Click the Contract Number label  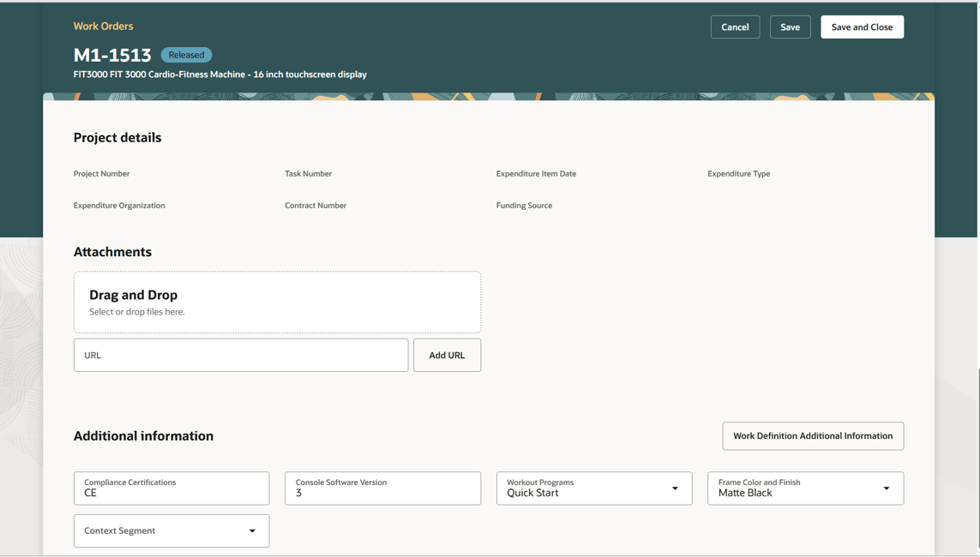click(x=316, y=206)
